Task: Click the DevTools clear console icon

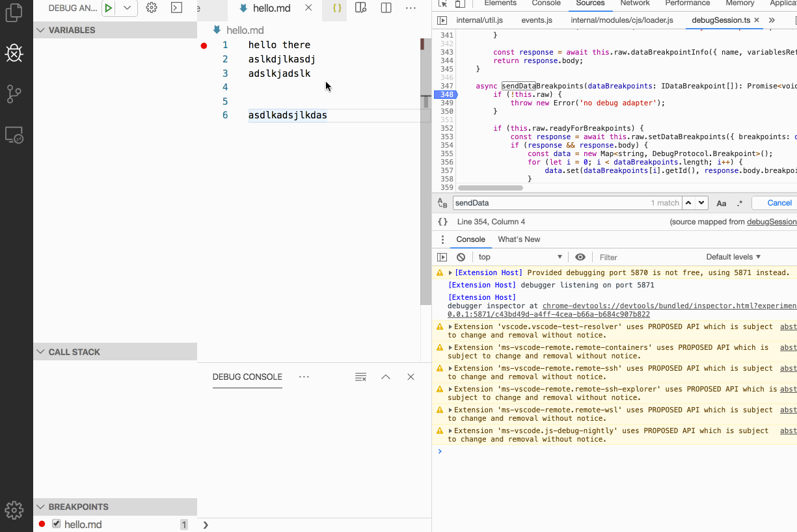Action: click(x=461, y=257)
